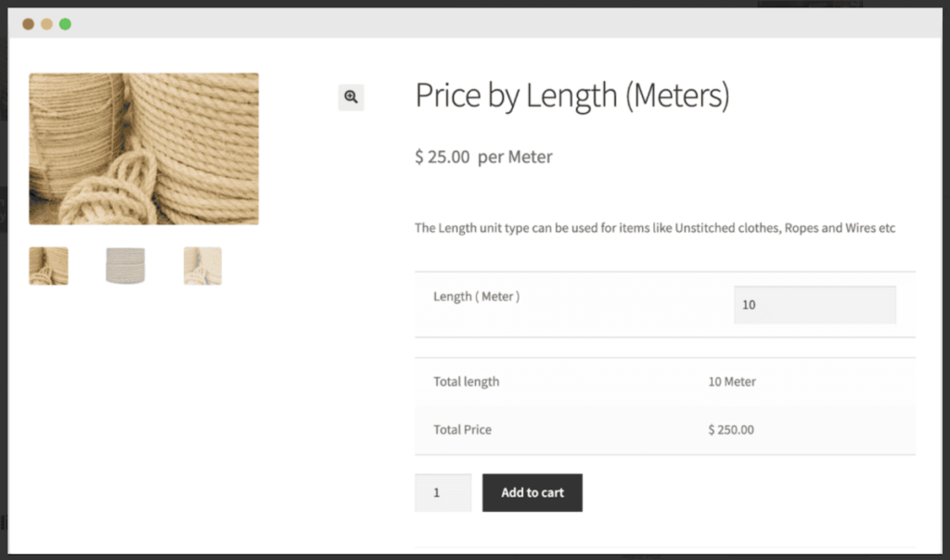Viewport: 950px width, 560px height.
Task: Click the $ 25.00 per Meter price text
Action: 482,156
